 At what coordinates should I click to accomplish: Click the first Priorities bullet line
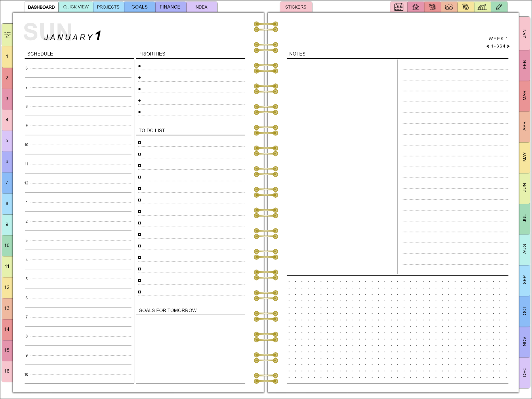coord(191,66)
